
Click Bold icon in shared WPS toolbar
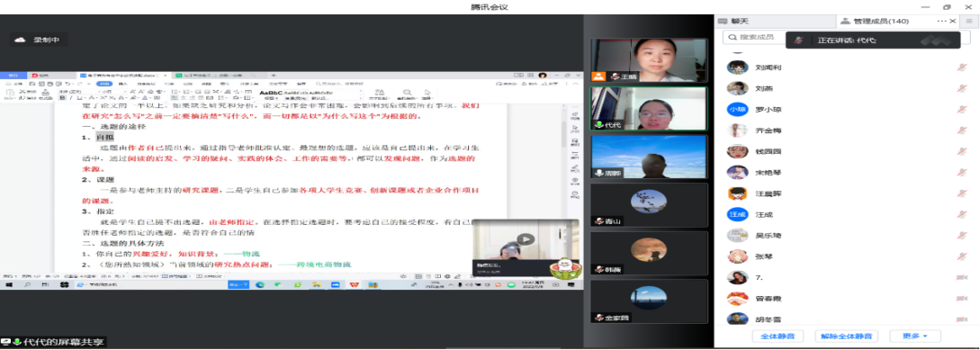(x=62, y=98)
